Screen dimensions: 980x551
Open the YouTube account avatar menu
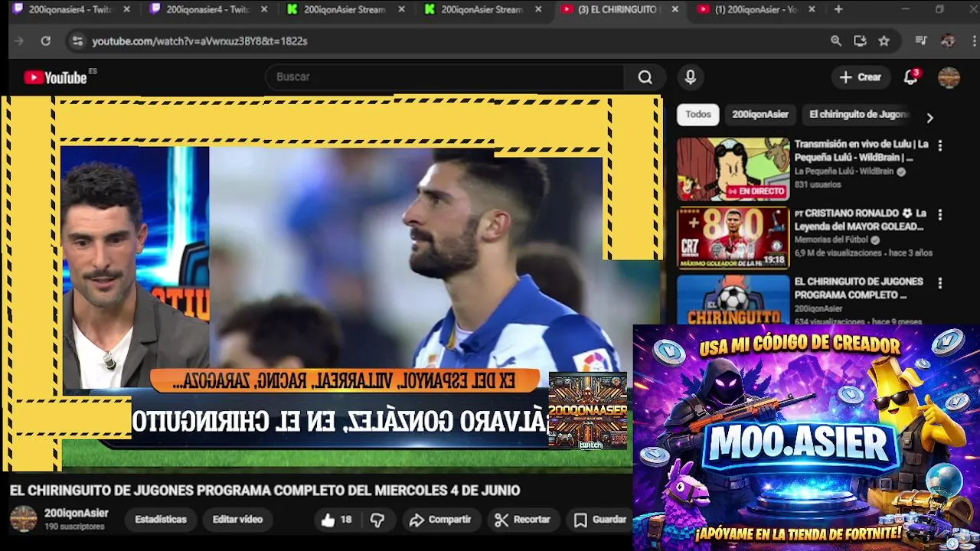(x=949, y=77)
